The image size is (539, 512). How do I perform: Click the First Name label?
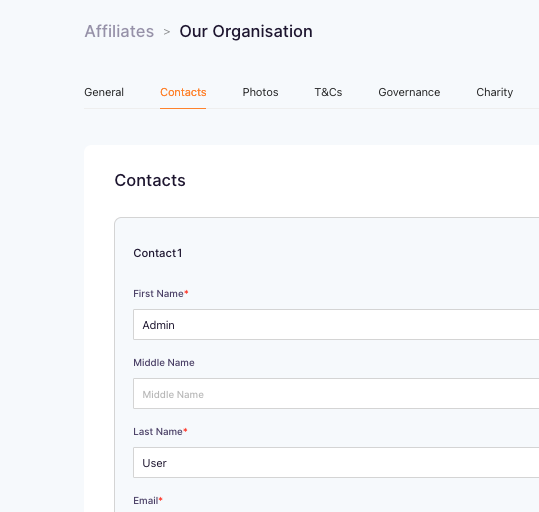point(158,294)
